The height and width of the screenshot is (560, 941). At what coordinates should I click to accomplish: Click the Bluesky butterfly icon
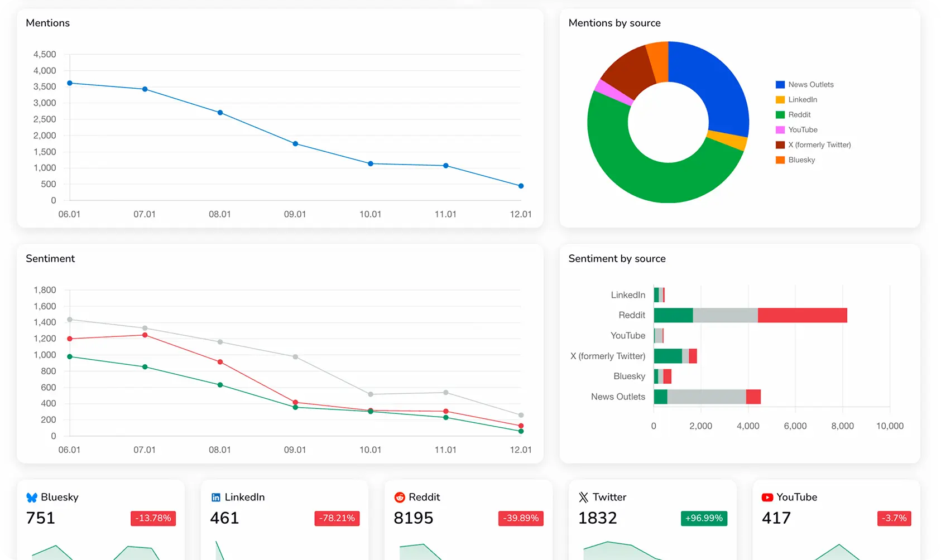click(32, 497)
